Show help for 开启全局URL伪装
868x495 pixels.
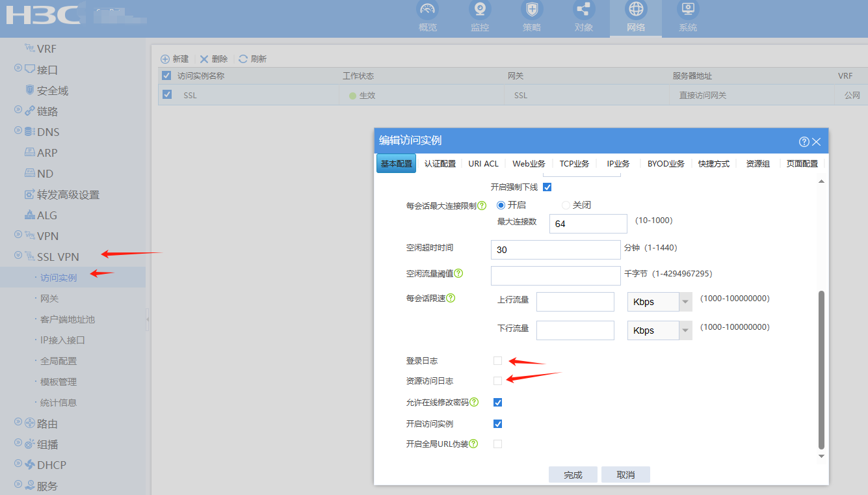pyautogui.click(x=474, y=444)
